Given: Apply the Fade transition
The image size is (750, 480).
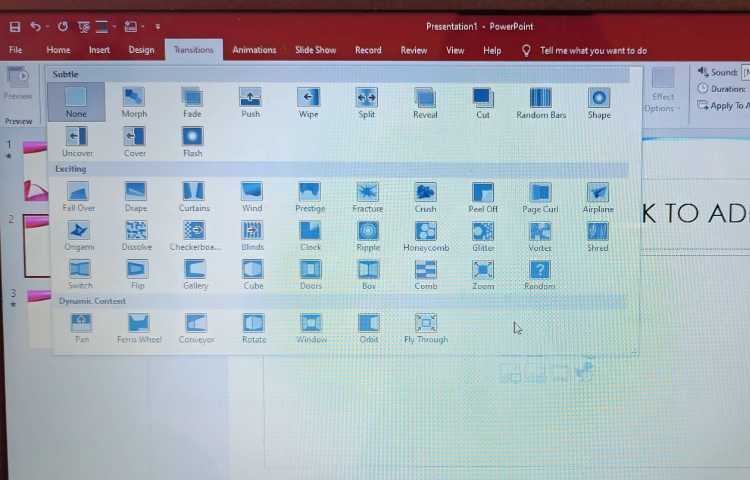Looking at the screenshot, I should tap(192, 102).
